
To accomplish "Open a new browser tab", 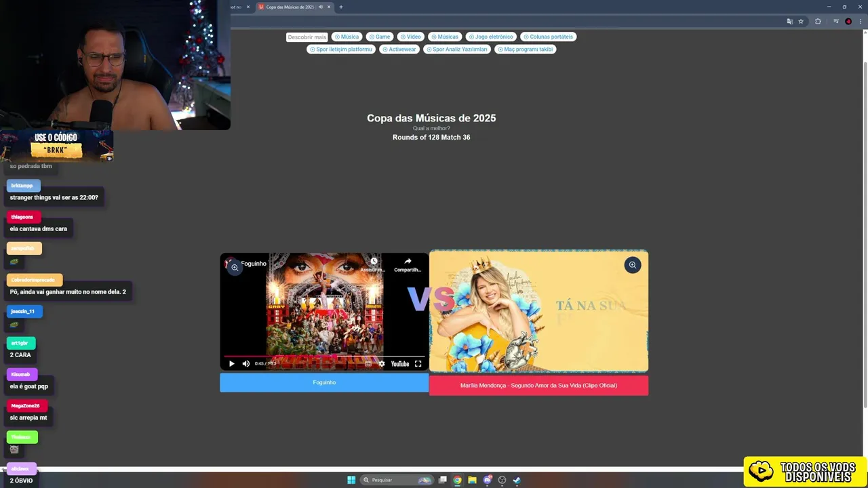I will coord(341,7).
